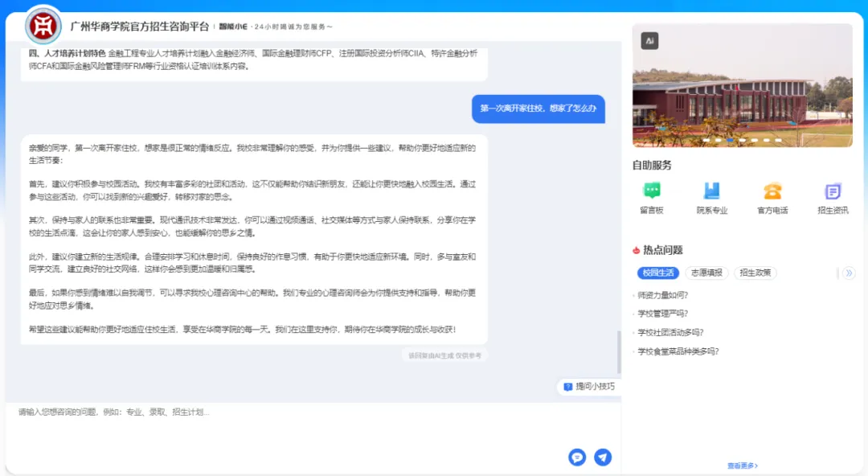868x476 pixels.
Task: Select the 招生政策 topic pill
Action: coord(756,273)
